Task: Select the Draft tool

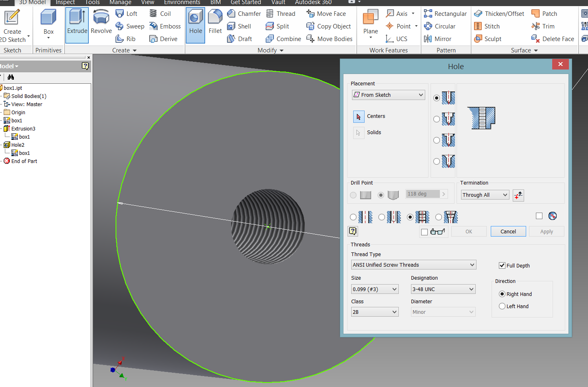Action: (239, 39)
